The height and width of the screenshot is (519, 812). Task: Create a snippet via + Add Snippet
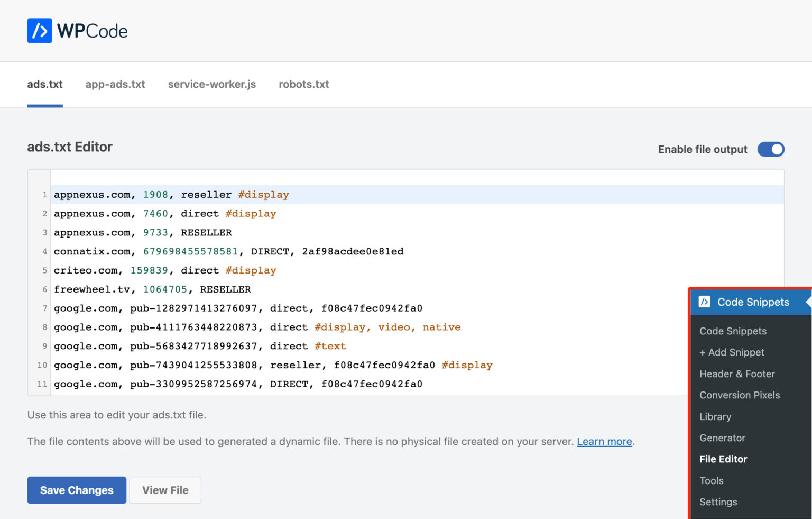[x=732, y=352]
